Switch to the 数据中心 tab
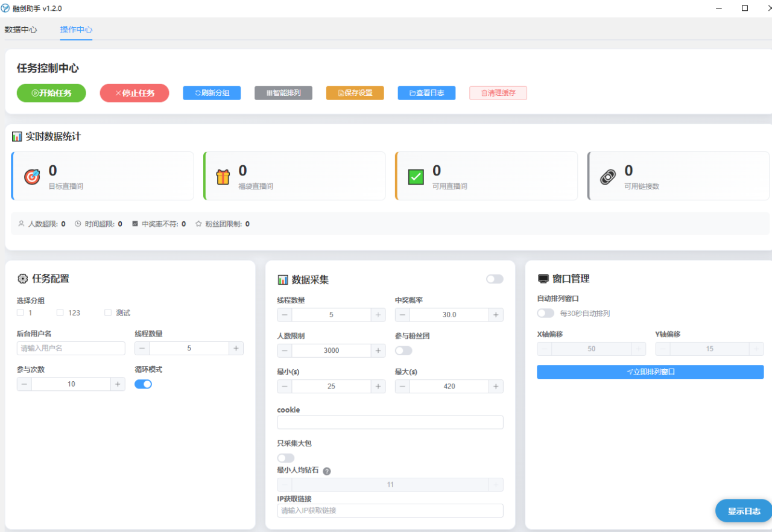Image resolution: width=772 pixels, height=532 pixels. tap(21, 30)
